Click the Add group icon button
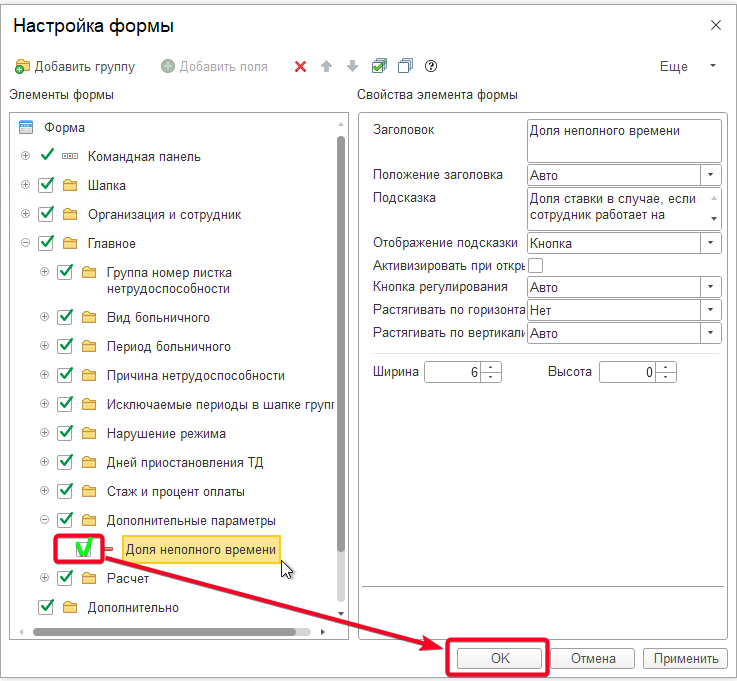Screen dimensions: 737x681 point(75,66)
